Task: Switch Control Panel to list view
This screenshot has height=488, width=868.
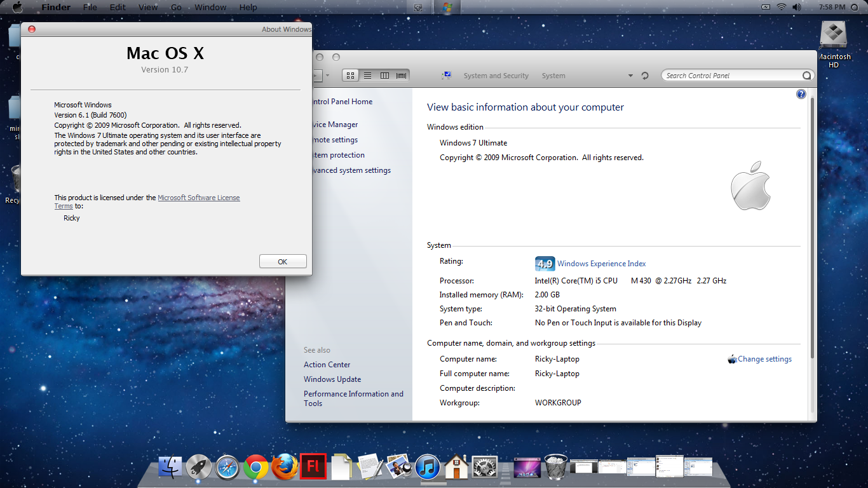Action: pyautogui.click(x=367, y=76)
